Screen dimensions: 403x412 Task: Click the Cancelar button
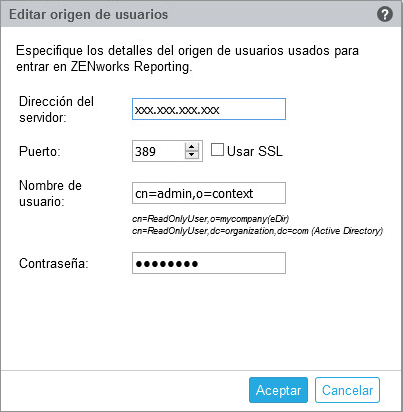347,390
